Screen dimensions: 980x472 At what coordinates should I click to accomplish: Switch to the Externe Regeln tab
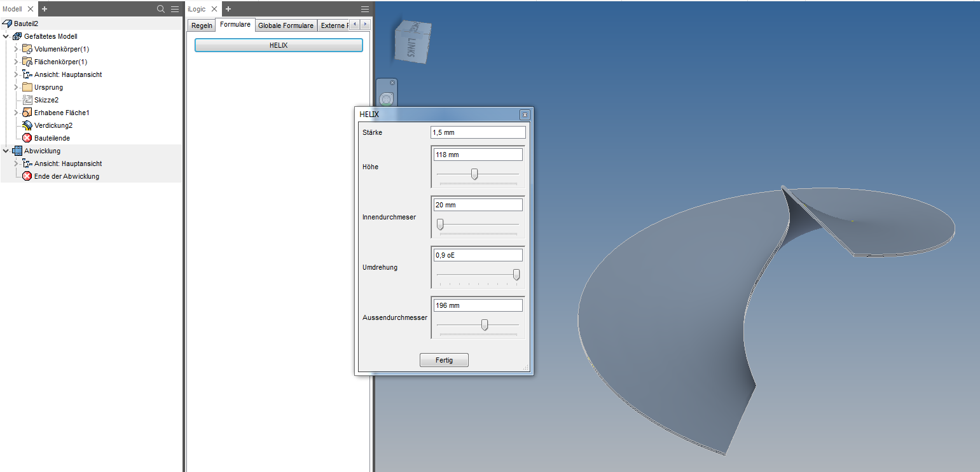point(334,25)
